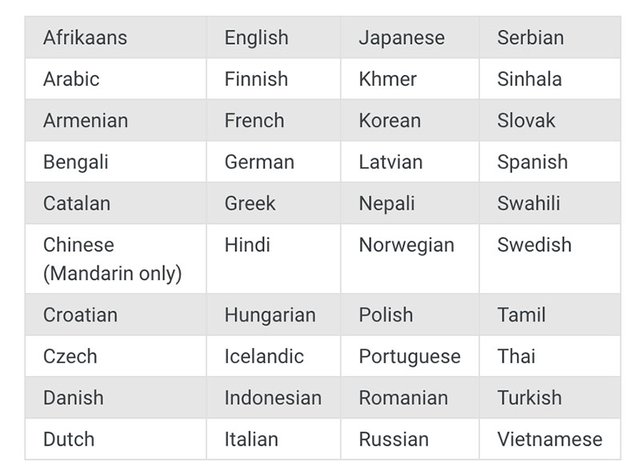640x476 pixels.
Task: Click the Arabic language entry
Action: click(71, 79)
